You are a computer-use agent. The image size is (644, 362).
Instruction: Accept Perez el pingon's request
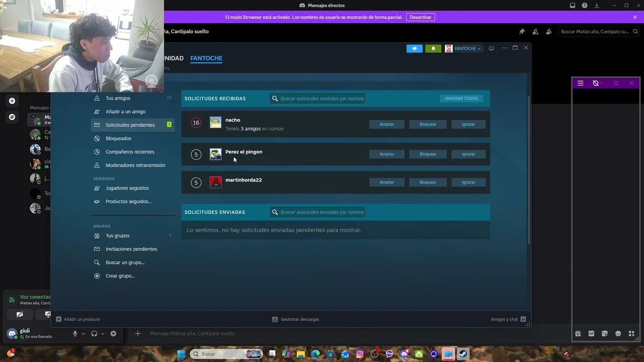pyautogui.click(x=387, y=154)
